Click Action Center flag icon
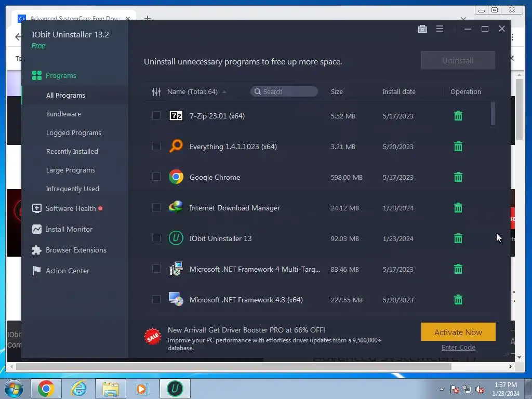 point(37,271)
